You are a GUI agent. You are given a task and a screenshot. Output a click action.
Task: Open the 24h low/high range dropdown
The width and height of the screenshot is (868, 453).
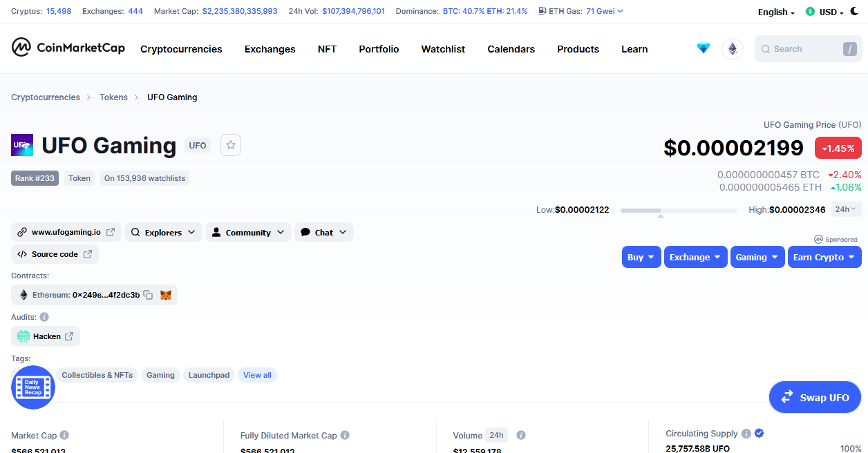pyautogui.click(x=845, y=209)
